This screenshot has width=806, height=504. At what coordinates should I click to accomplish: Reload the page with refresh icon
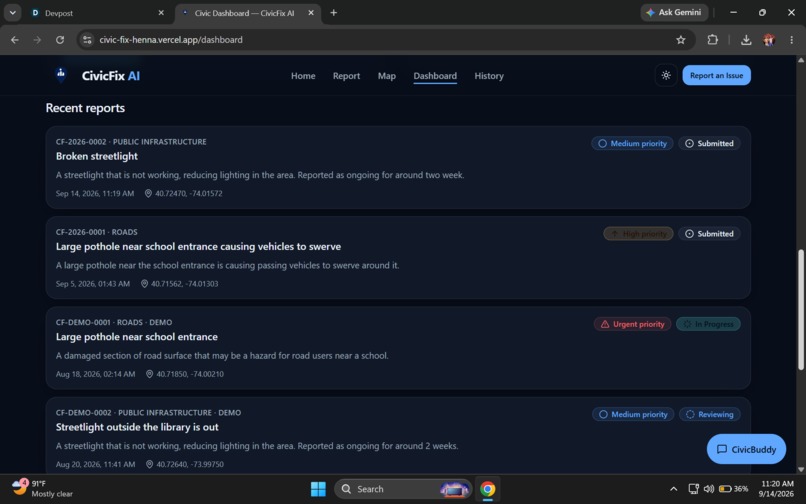click(60, 40)
